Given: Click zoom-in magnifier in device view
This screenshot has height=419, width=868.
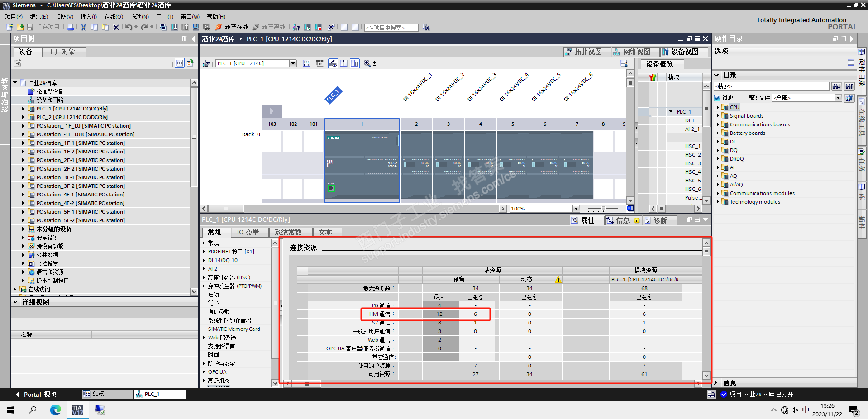Looking at the screenshot, I should 367,63.
